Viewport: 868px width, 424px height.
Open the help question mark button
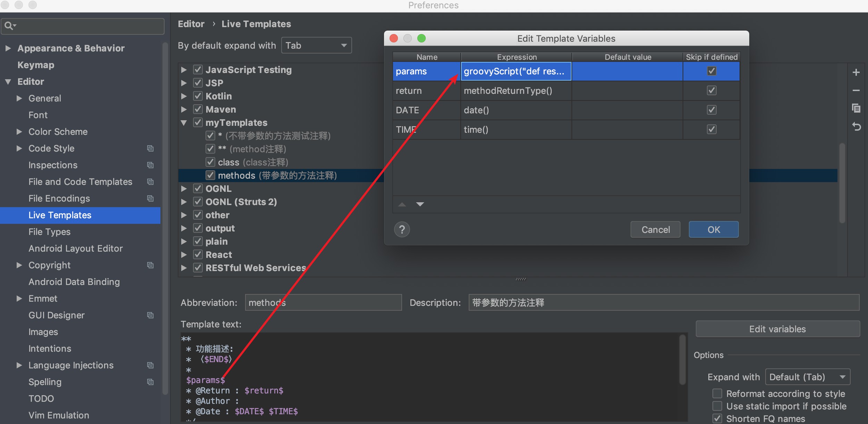pos(402,229)
